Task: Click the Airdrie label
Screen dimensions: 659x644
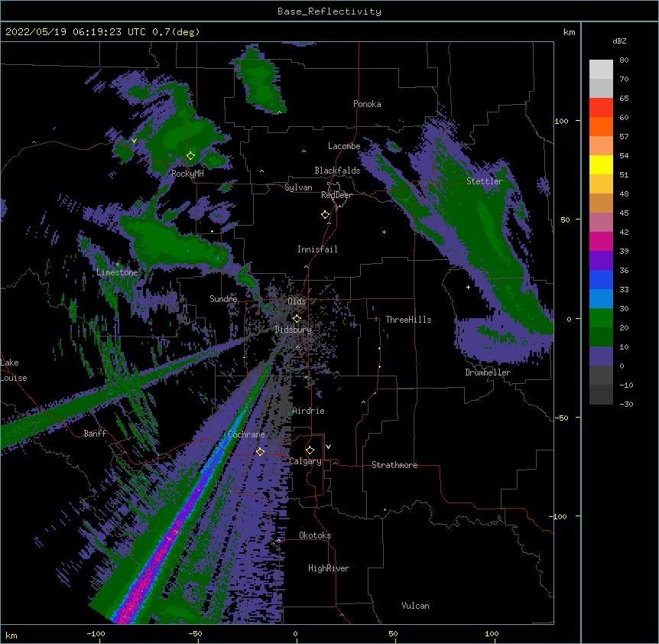Action: pyautogui.click(x=308, y=411)
